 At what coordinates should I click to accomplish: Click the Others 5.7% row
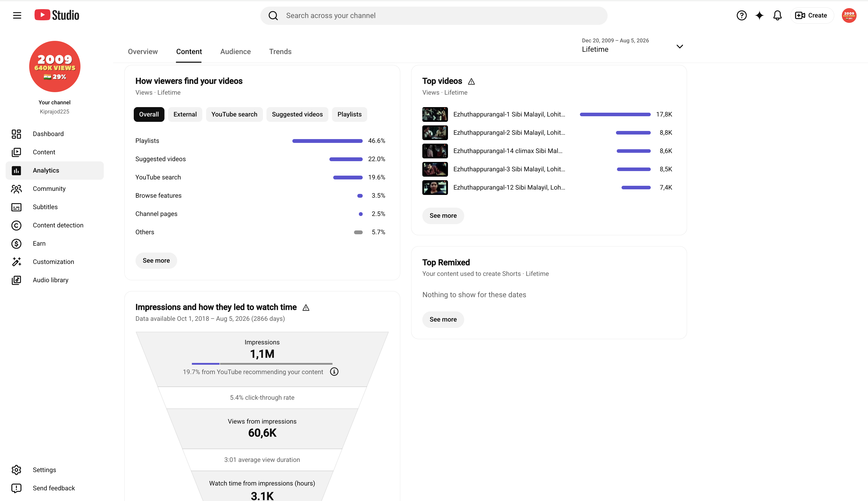[260, 232]
